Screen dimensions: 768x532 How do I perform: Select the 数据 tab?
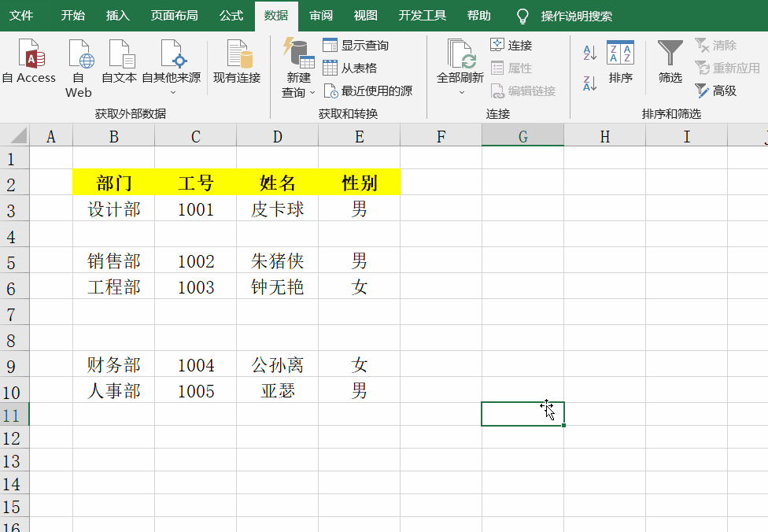(276, 16)
